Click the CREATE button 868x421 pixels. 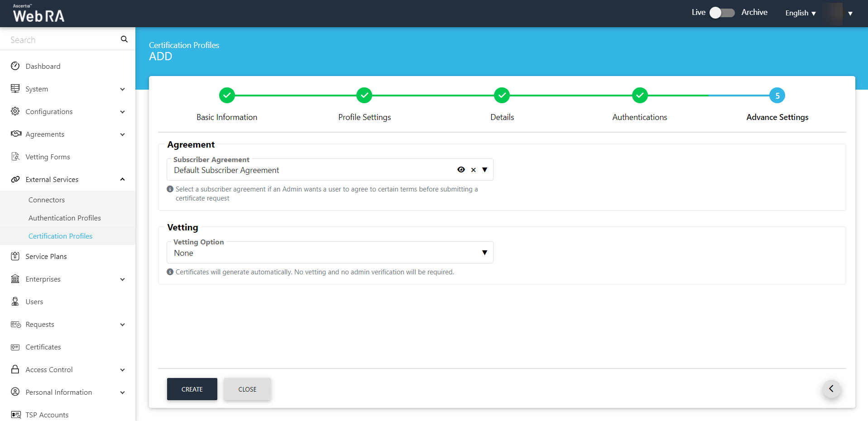(x=192, y=389)
